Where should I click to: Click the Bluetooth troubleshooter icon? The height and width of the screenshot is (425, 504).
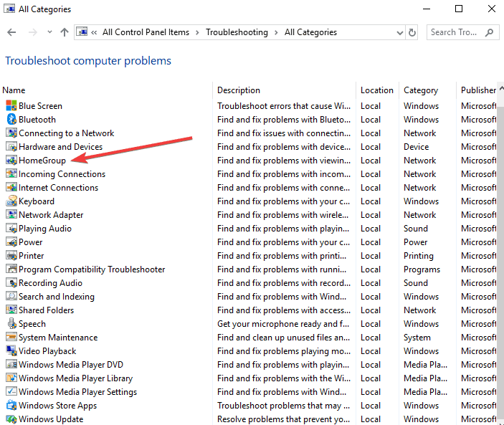click(11, 119)
